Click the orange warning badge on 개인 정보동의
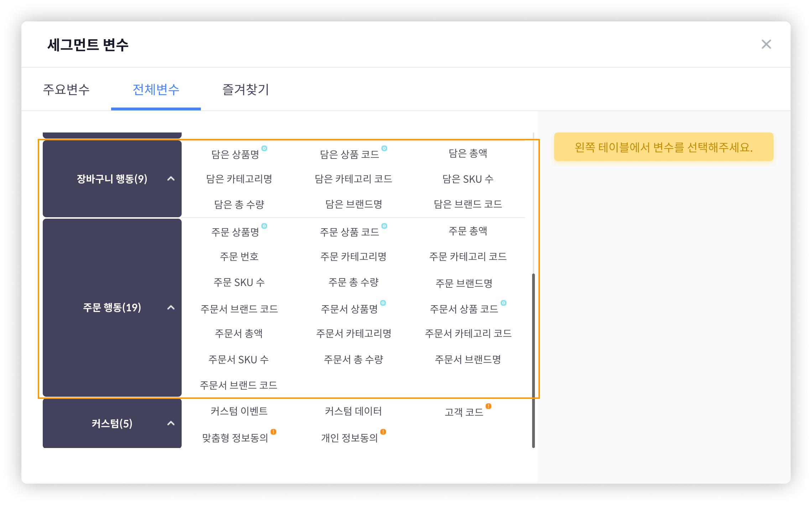The height and width of the screenshot is (505, 812). (383, 432)
